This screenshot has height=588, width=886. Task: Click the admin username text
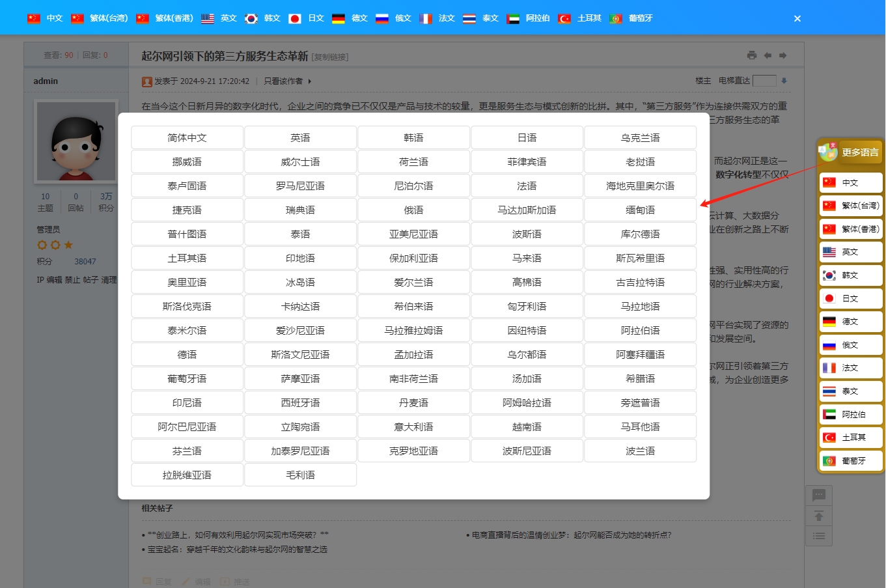(x=46, y=81)
